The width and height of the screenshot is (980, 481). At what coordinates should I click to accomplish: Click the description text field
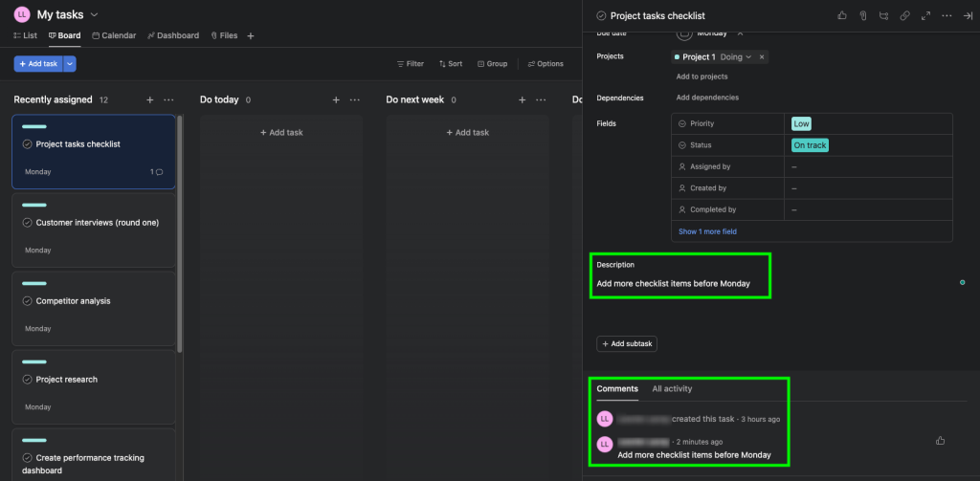point(673,284)
